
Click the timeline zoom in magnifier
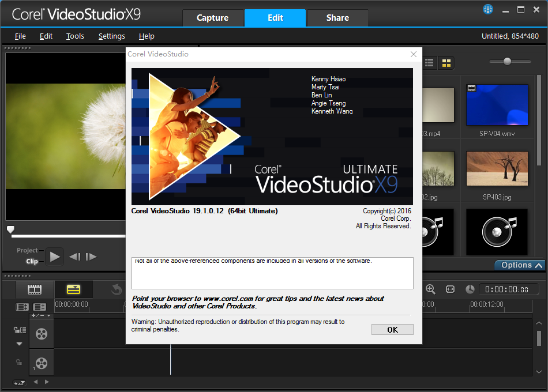430,289
